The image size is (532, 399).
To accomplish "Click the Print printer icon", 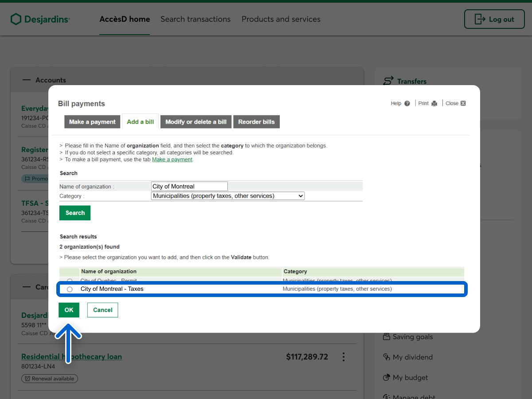I will [x=434, y=103].
